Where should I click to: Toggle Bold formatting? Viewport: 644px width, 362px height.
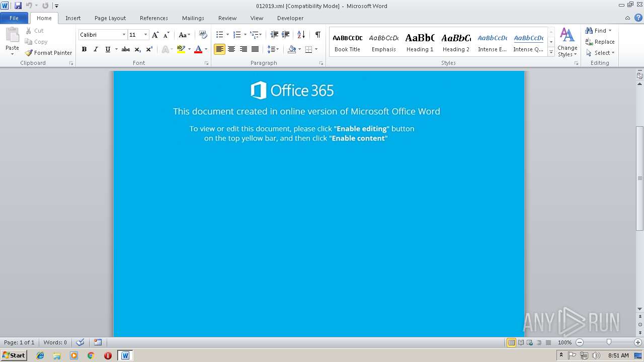pos(84,49)
